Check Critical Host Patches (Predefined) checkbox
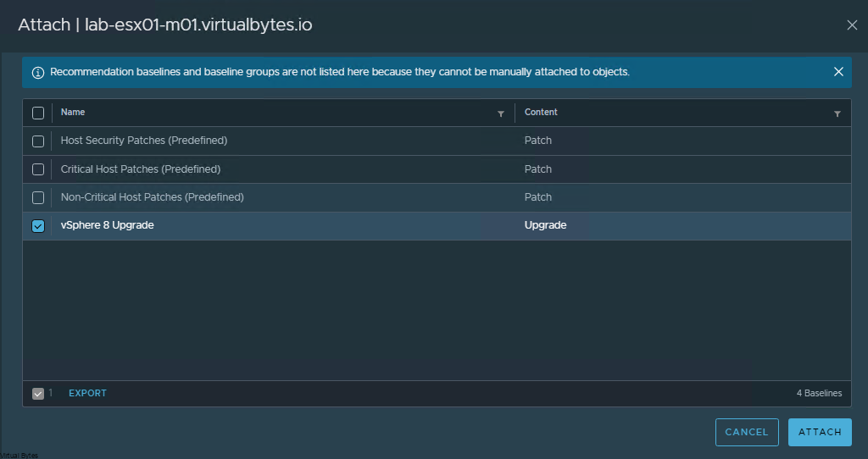This screenshot has width=868, height=459. point(38,169)
